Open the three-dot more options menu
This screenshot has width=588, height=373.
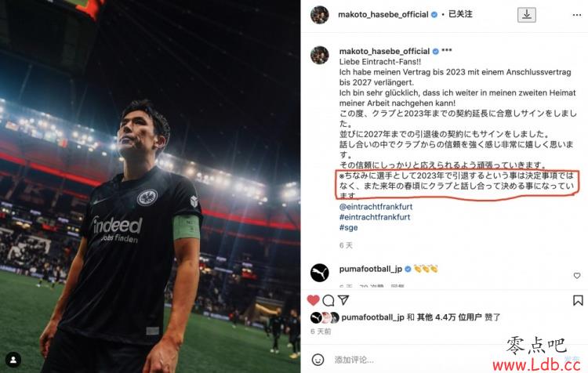(577, 15)
